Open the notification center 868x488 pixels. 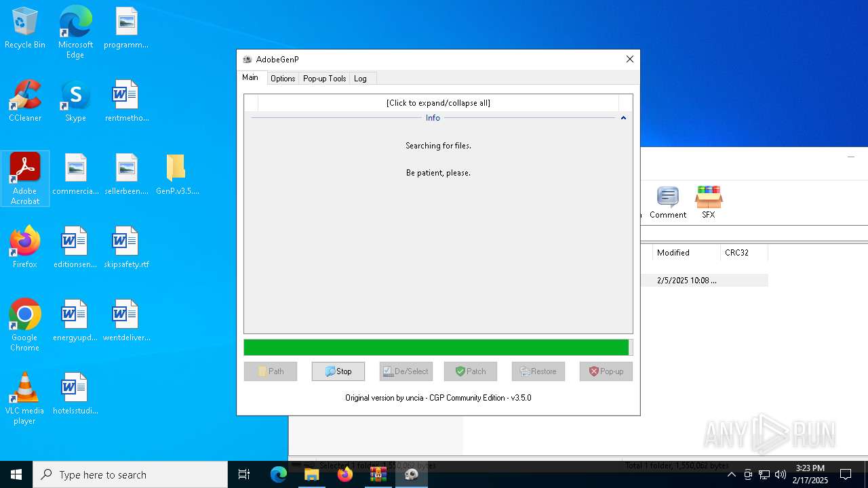click(x=846, y=474)
